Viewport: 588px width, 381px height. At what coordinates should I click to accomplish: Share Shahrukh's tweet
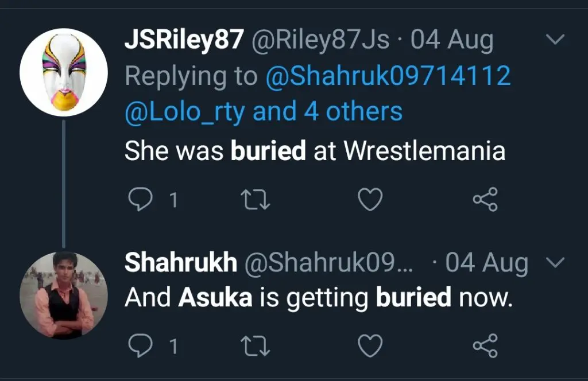click(485, 345)
